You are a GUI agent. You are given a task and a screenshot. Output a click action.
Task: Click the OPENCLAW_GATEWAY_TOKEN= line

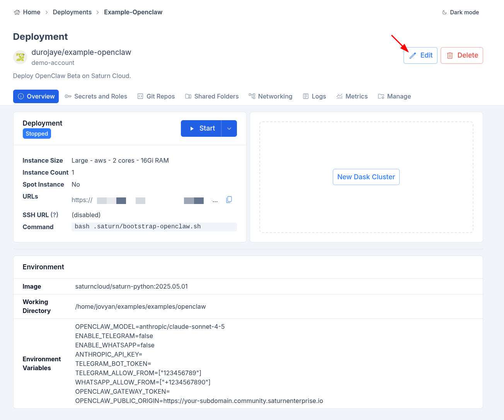(123, 392)
